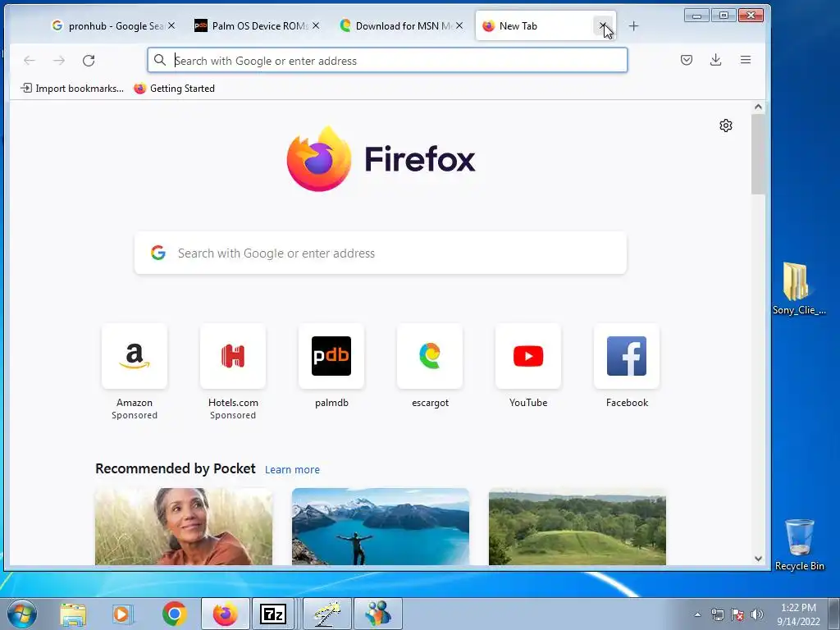Close the New Tab tab

pos(603,25)
